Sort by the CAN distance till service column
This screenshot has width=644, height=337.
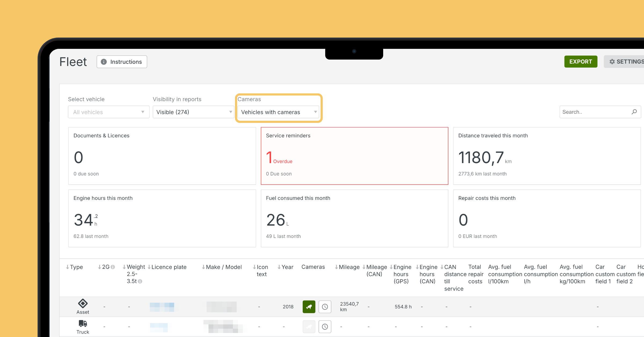[x=453, y=278]
